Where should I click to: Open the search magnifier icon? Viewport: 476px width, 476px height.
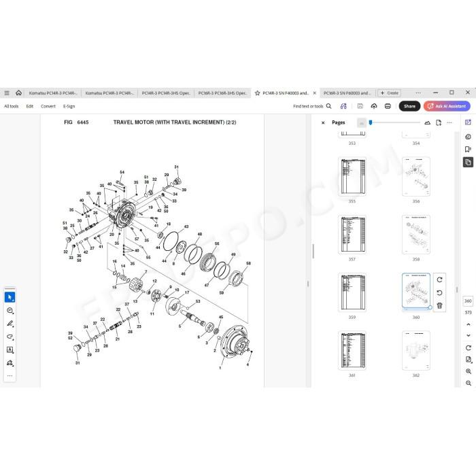(x=328, y=106)
